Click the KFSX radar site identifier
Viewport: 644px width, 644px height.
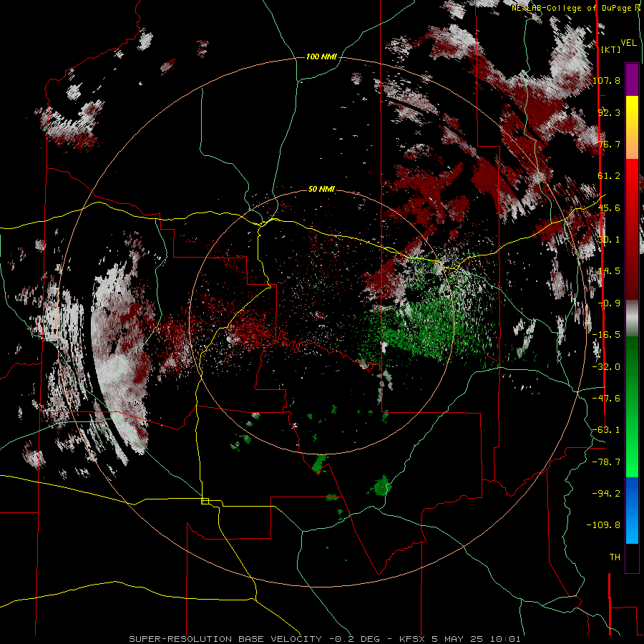tap(413, 639)
